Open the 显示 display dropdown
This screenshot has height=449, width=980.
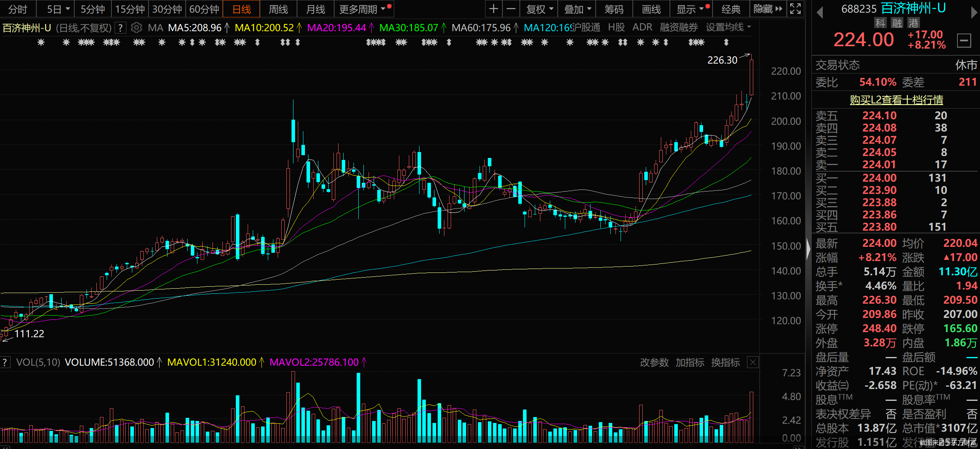tap(692, 9)
